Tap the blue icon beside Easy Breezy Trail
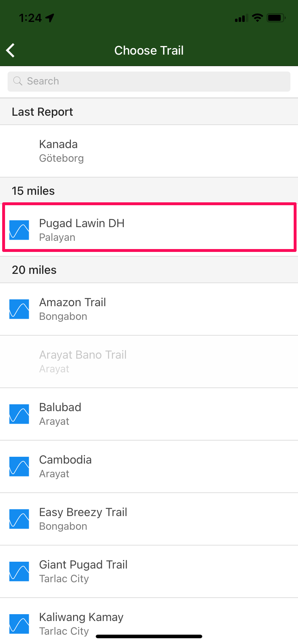Viewport: 298px width, 644px height. [19, 519]
